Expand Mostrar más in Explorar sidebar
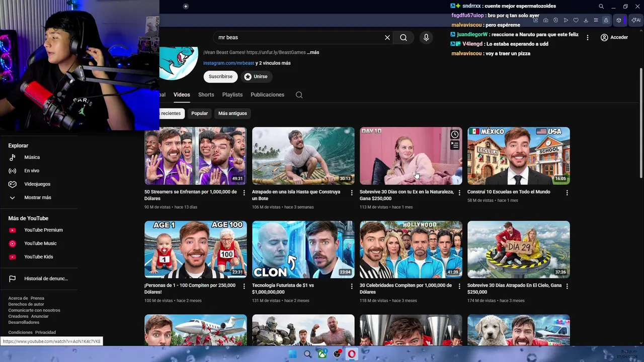 39,198
